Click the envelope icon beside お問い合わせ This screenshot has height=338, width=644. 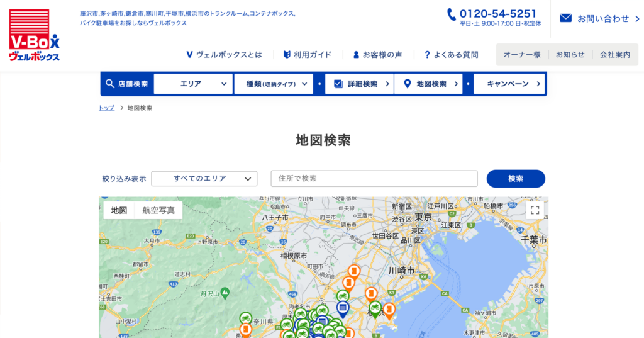[565, 18]
